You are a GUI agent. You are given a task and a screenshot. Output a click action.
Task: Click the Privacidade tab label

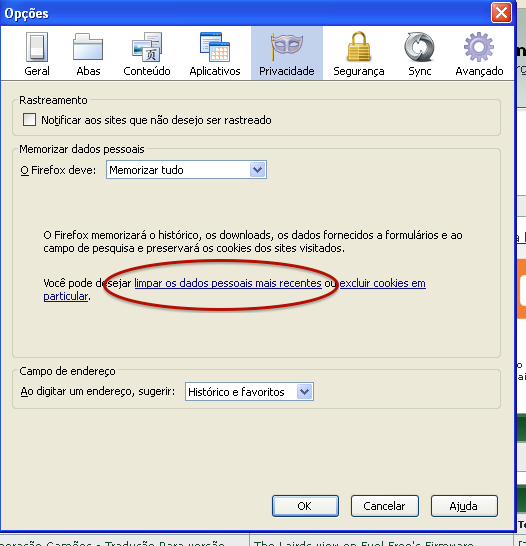(286, 71)
